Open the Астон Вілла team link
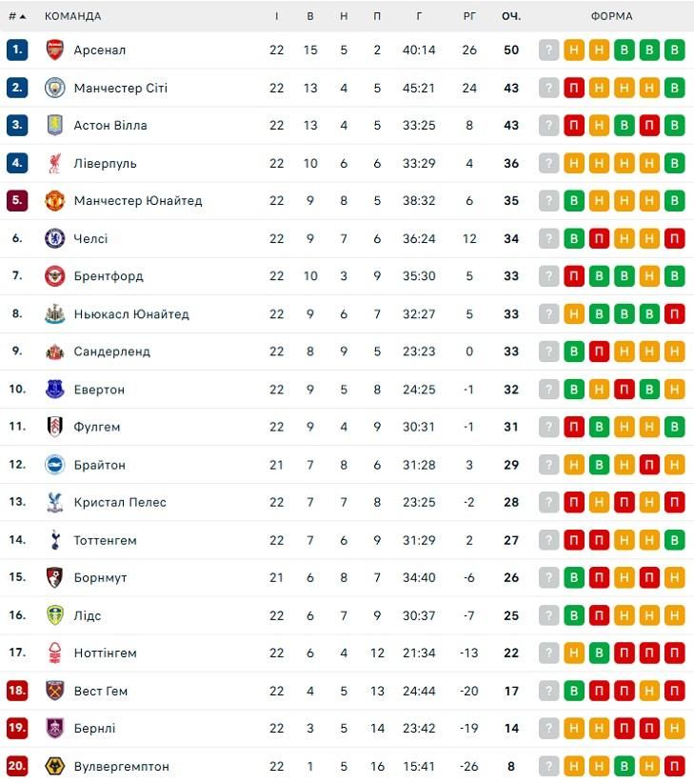 click(x=110, y=126)
